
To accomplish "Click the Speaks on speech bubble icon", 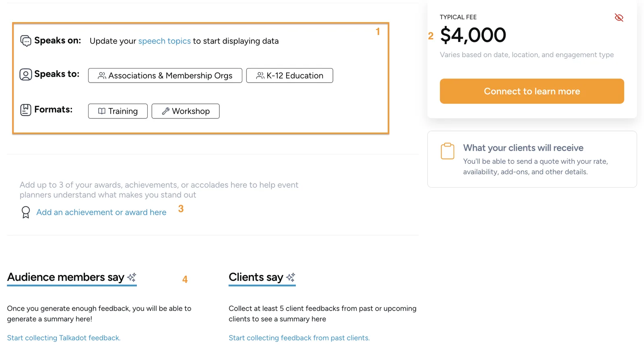I will pyautogui.click(x=26, y=41).
